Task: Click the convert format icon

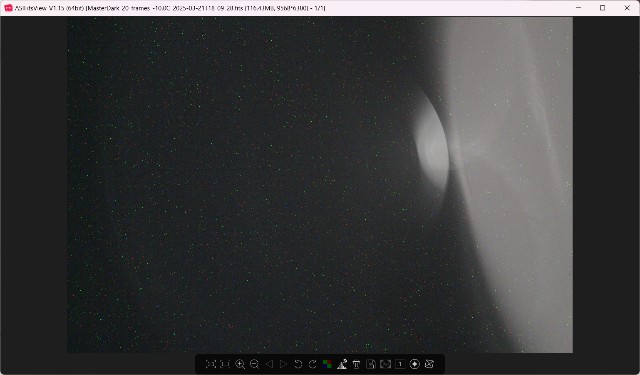Action: point(385,364)
